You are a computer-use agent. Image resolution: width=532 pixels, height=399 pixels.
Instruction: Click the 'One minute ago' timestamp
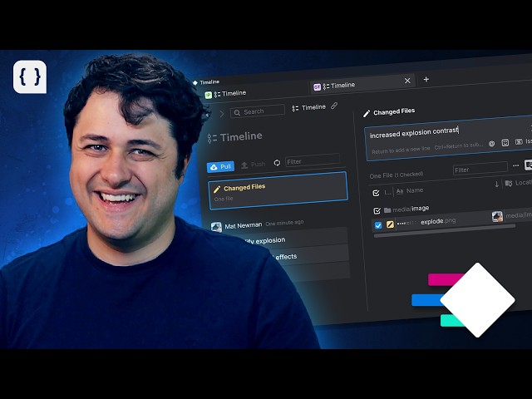284,223
